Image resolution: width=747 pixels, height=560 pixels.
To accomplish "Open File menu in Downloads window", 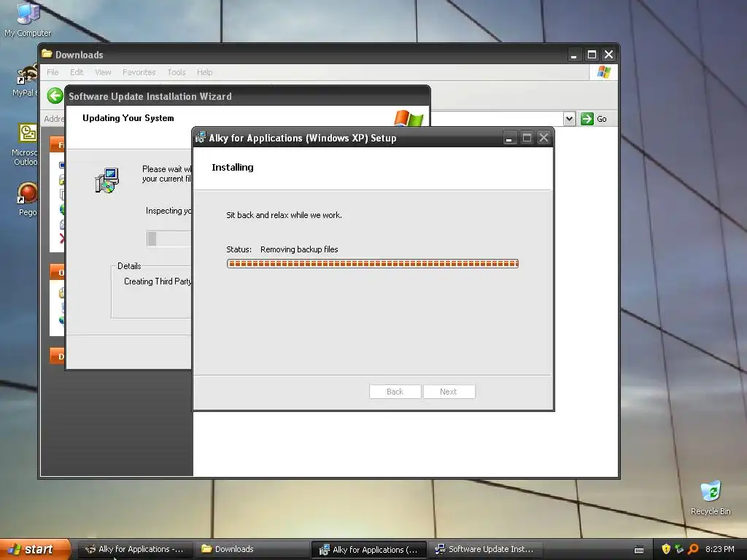I will 53,72.
